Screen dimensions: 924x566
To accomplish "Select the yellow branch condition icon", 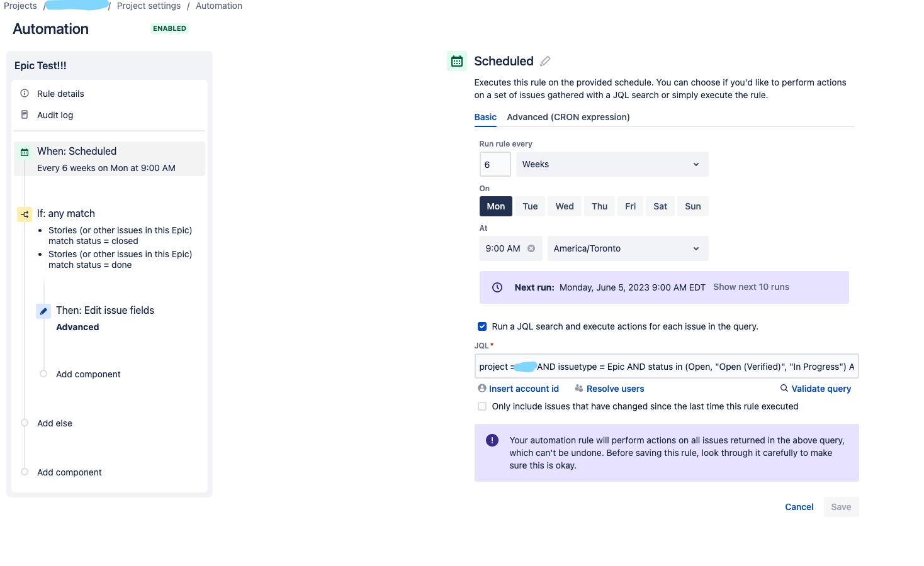I will click(x=24, y=214).
